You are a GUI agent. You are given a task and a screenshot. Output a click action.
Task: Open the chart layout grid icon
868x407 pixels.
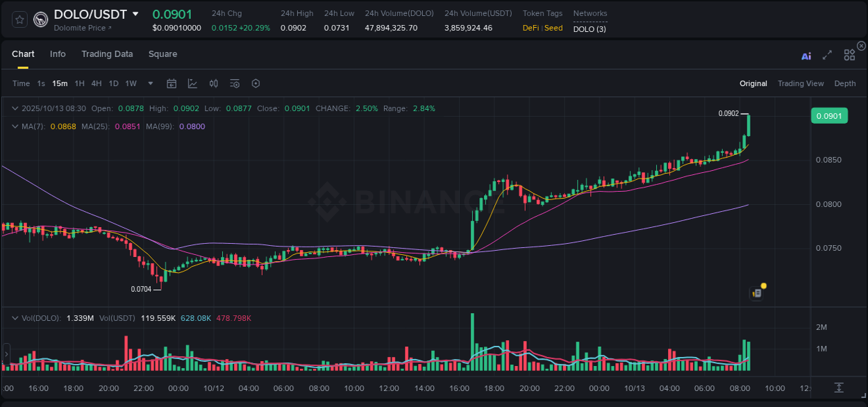(849, 55)
